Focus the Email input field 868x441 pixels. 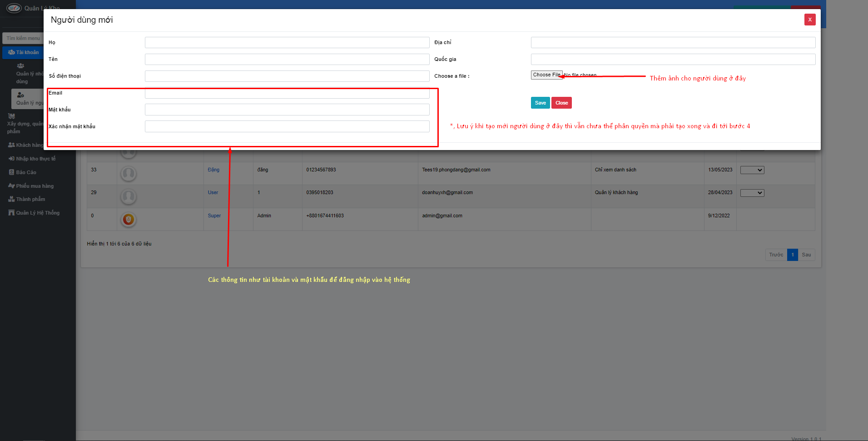tap(287, 93)
